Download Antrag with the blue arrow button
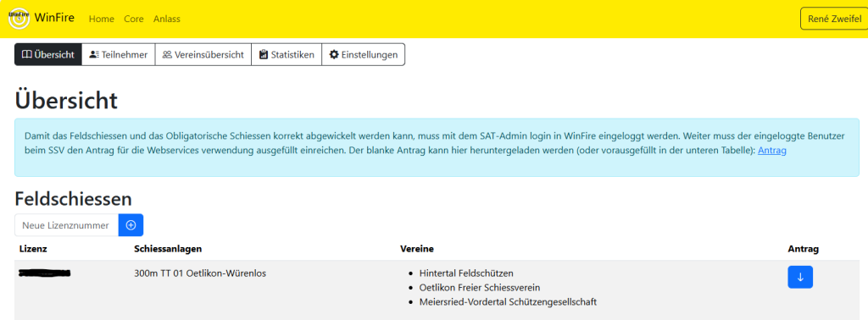868x320 pixels. click(x=800, y=277)
